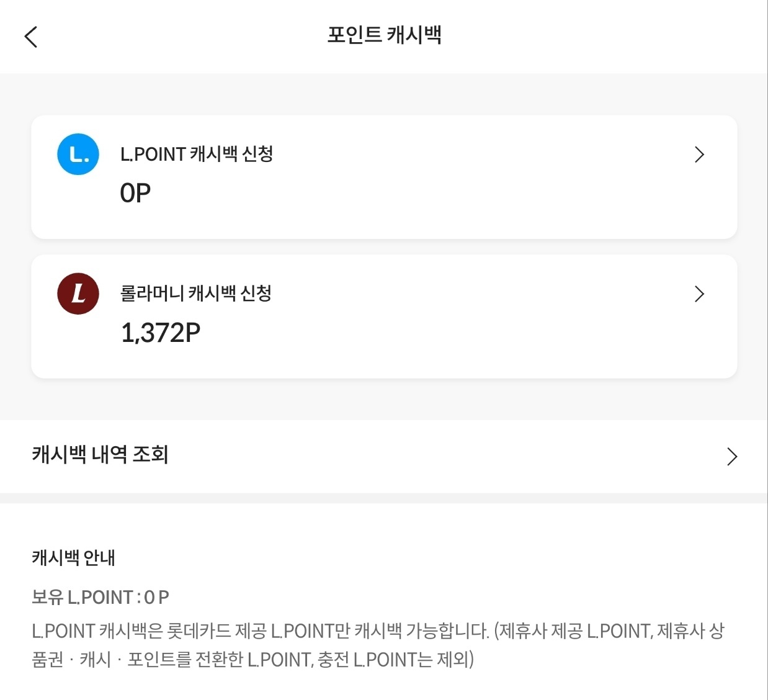The height and width of the screenshot is (700, 768).
Task: Tap the L.POINT logo showing 0P balance
Action: (78, 154)
